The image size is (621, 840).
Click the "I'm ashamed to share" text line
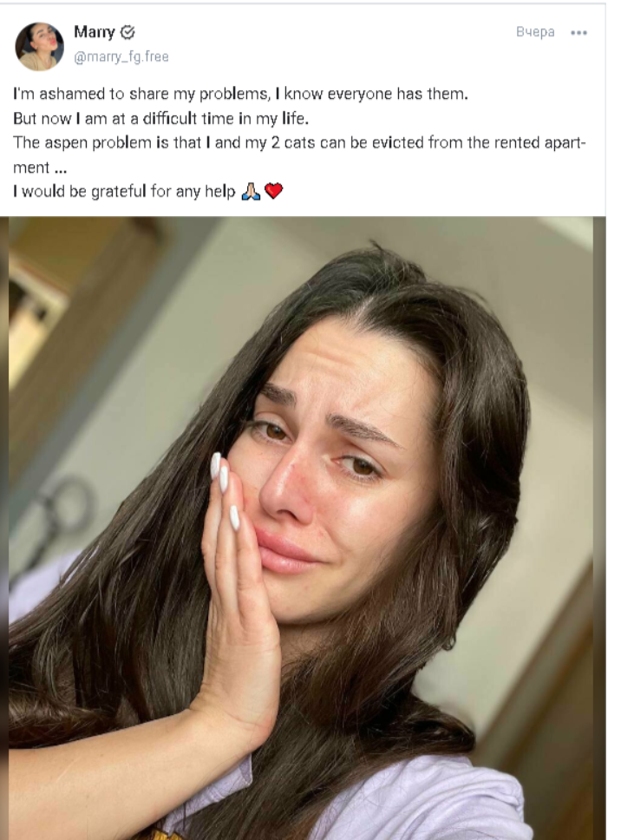tap(241, 94)
